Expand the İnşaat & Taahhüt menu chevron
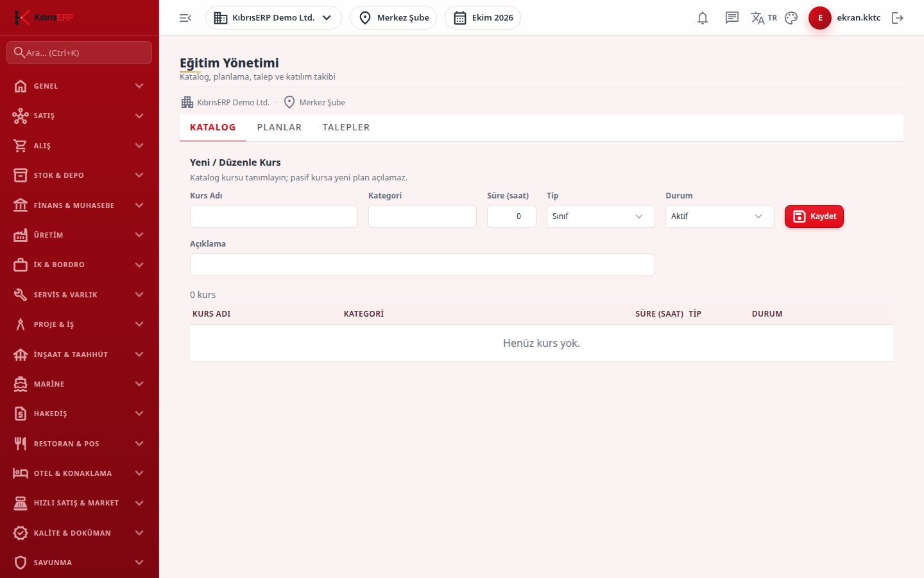 139,355
